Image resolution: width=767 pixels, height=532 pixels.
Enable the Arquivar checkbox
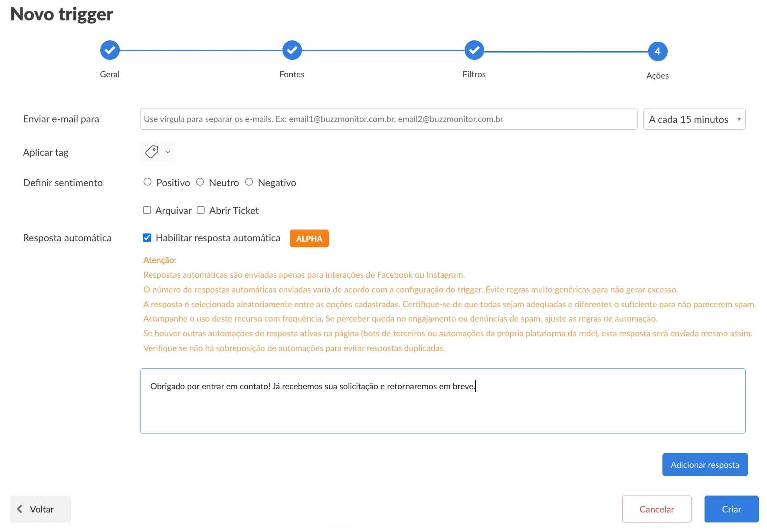(147, 210)
